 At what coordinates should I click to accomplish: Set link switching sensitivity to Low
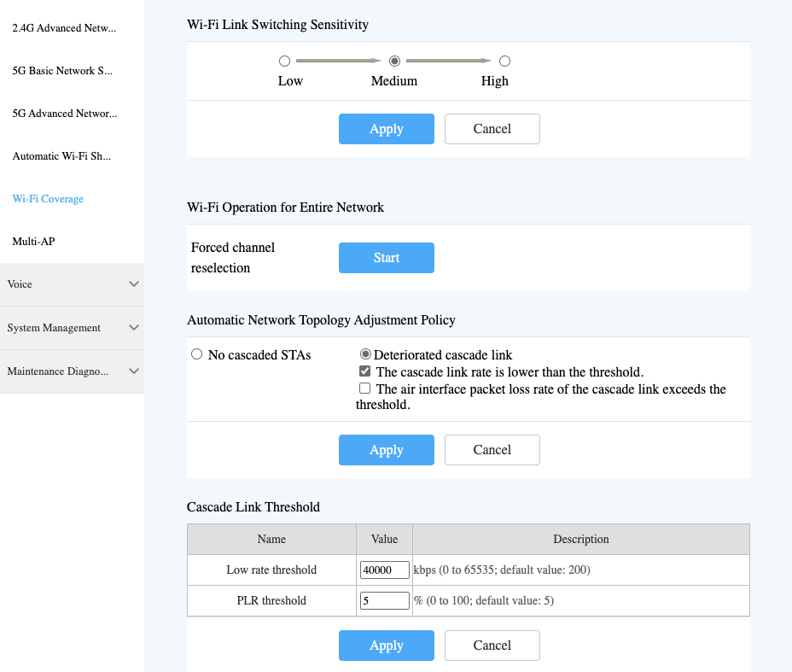(x=284, y=61)
